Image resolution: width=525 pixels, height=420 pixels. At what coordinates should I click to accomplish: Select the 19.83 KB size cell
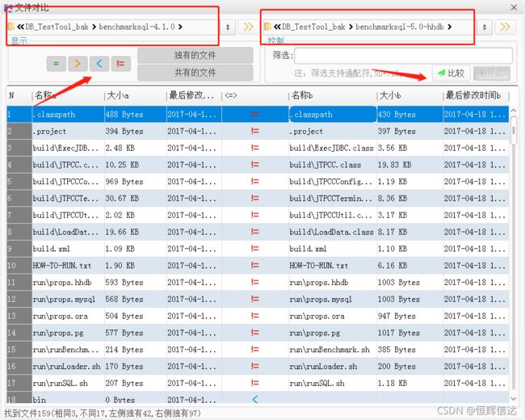[x=409, y=165]
